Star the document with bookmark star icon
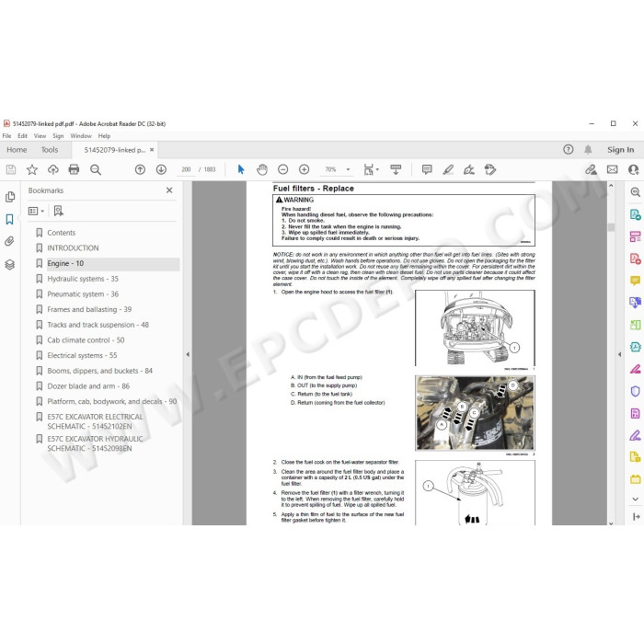This screenshot has width=644, height=644. [x=32, y=169]
